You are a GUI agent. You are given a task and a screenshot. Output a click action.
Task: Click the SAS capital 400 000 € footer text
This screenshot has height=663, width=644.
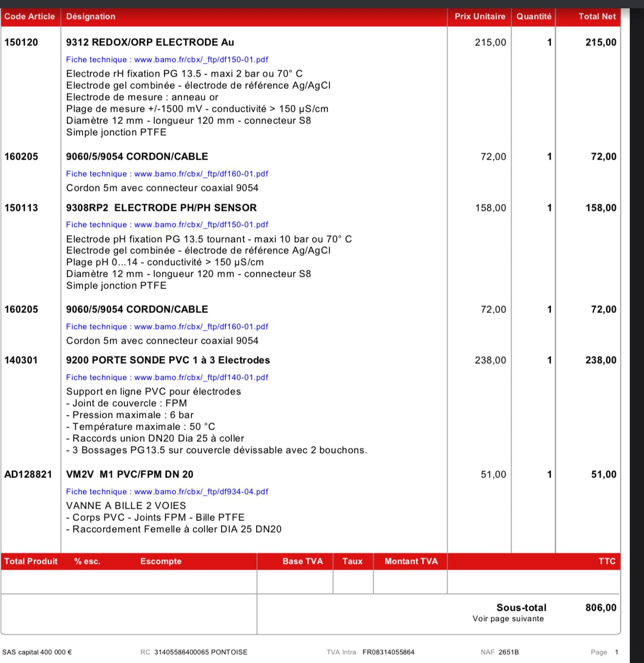(37, 652)
